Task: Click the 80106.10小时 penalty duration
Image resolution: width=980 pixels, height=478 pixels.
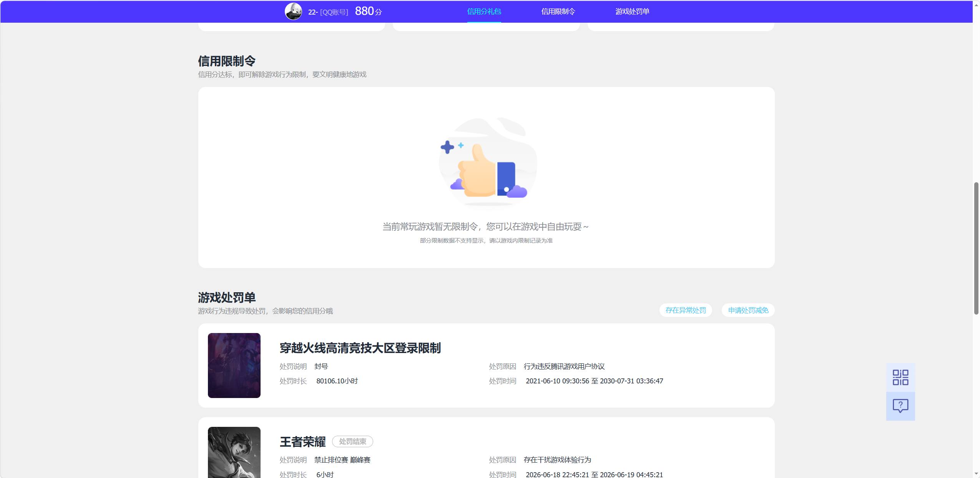Action: coord(337,381)
